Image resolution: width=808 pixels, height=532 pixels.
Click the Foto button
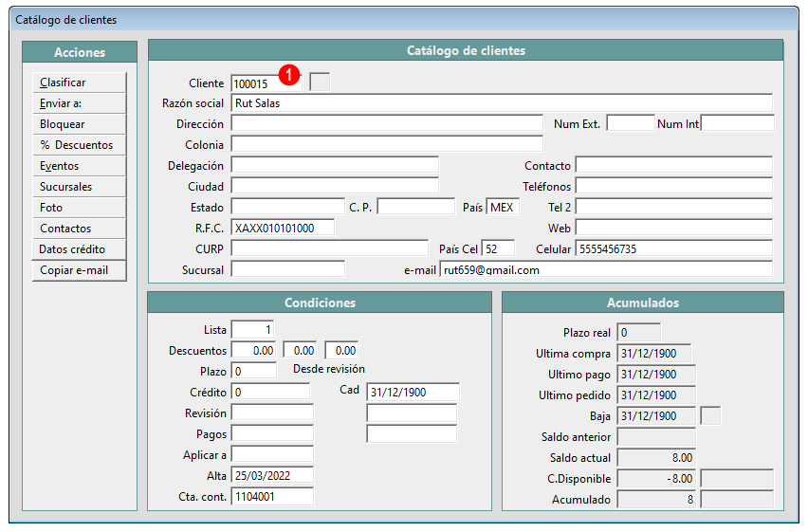80,208
